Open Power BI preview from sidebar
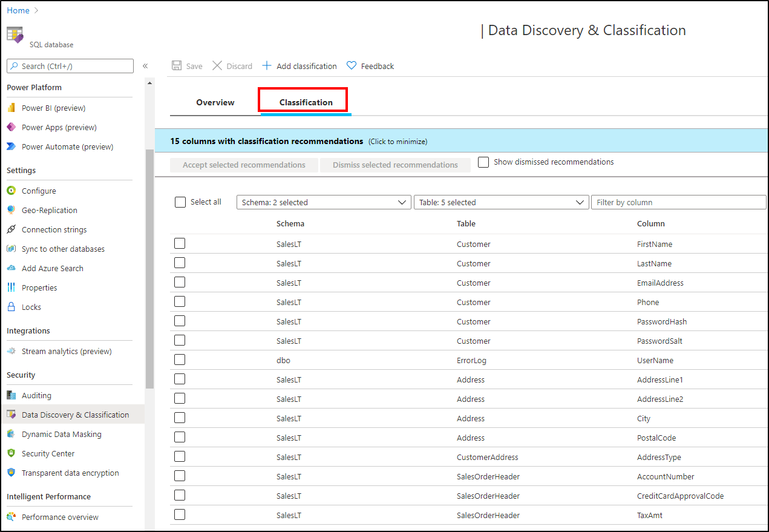This screenshot has height=532, width=769. (54, 108)
